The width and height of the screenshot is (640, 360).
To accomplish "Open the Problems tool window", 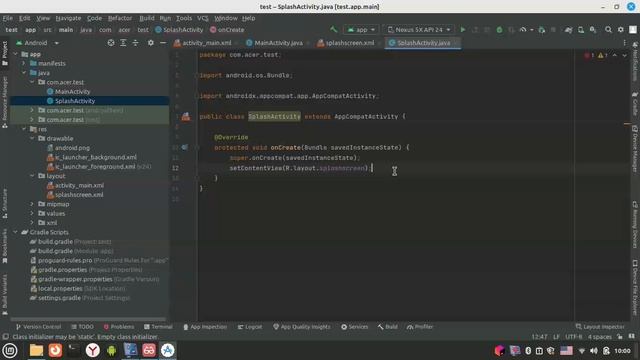I will pos(119,327).
